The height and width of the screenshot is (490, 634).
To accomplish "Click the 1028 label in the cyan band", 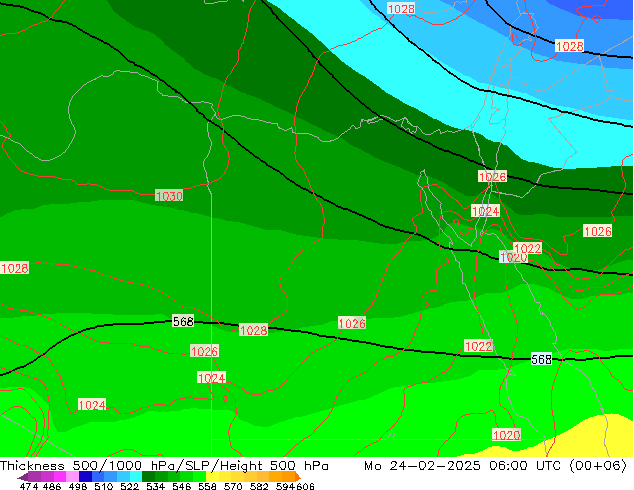I will [x=401, y=8].
